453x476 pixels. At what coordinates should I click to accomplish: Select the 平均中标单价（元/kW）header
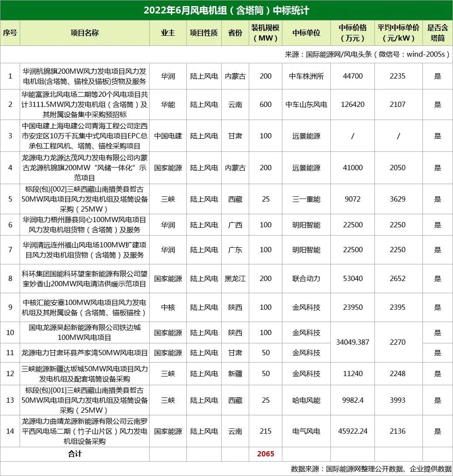398,33
